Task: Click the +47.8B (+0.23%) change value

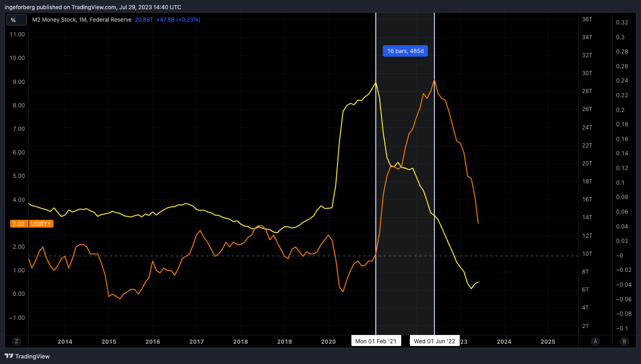Action: click(x=178, y=20)
